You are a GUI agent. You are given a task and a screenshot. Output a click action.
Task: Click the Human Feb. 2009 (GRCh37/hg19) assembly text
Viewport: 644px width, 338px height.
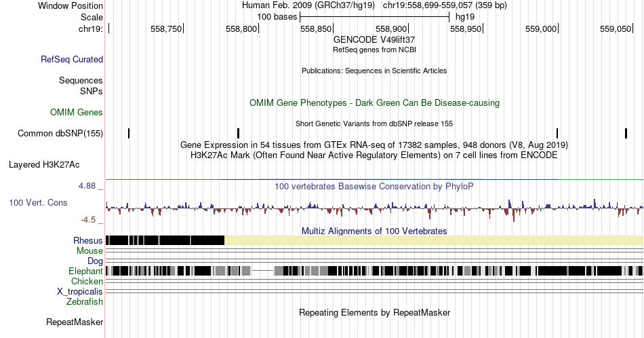(x=308, y=5)
